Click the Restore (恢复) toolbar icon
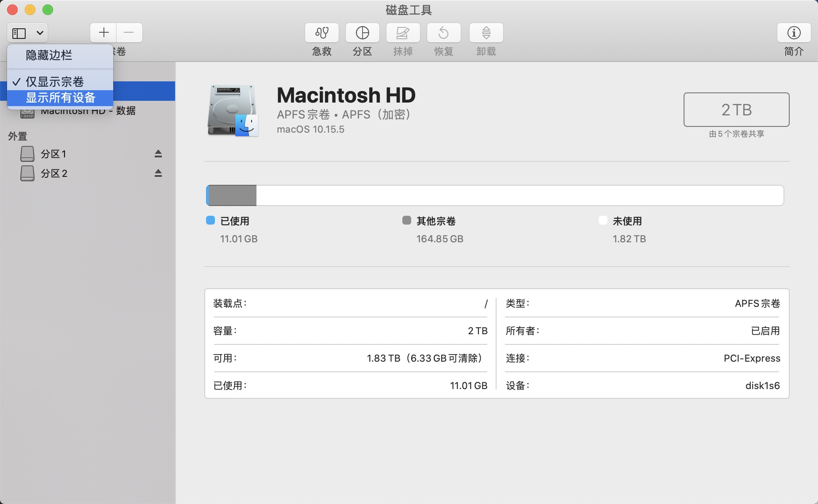Screen dimensions: 818x504 click(x=443, y=33)
